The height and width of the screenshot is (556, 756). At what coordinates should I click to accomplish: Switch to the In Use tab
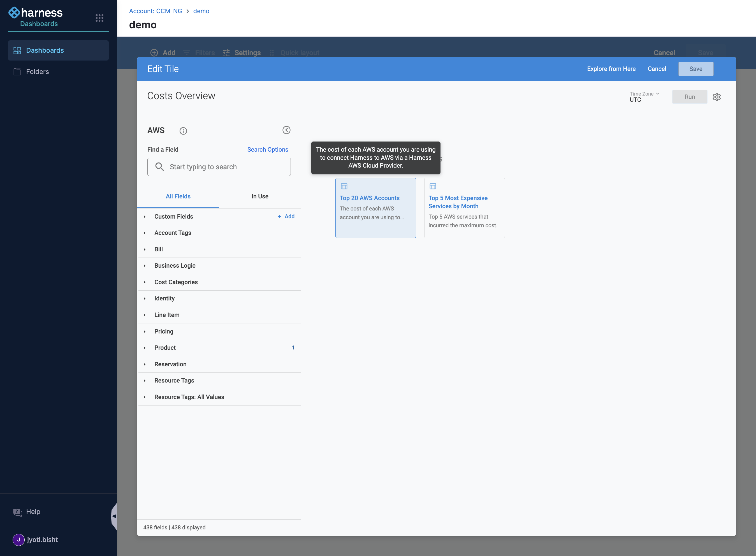coord(260,196)
